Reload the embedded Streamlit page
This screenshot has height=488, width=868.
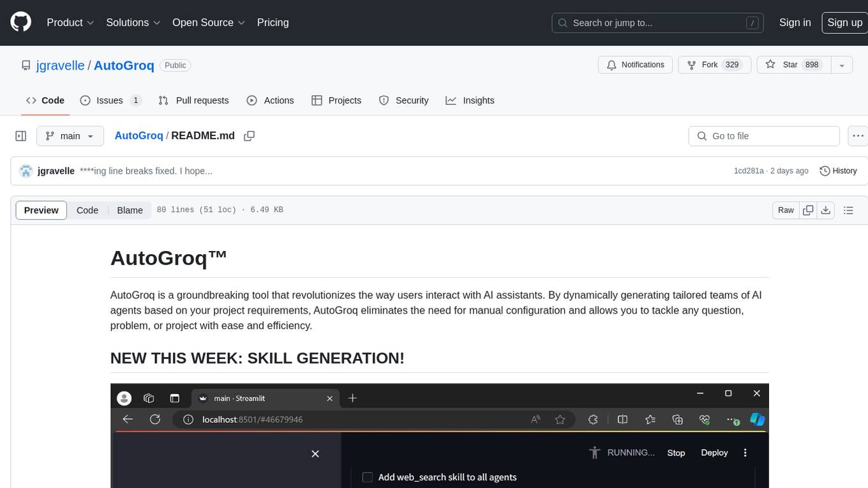click(154, 420)
